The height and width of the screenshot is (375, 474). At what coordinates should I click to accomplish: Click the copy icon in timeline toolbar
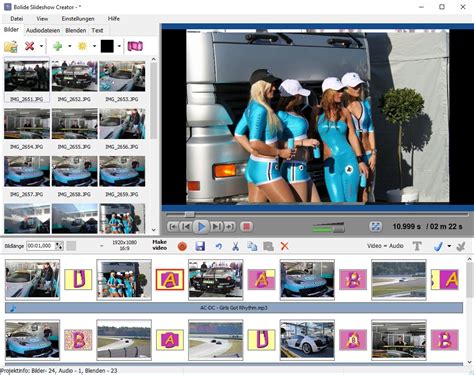[x=252, y=246]
